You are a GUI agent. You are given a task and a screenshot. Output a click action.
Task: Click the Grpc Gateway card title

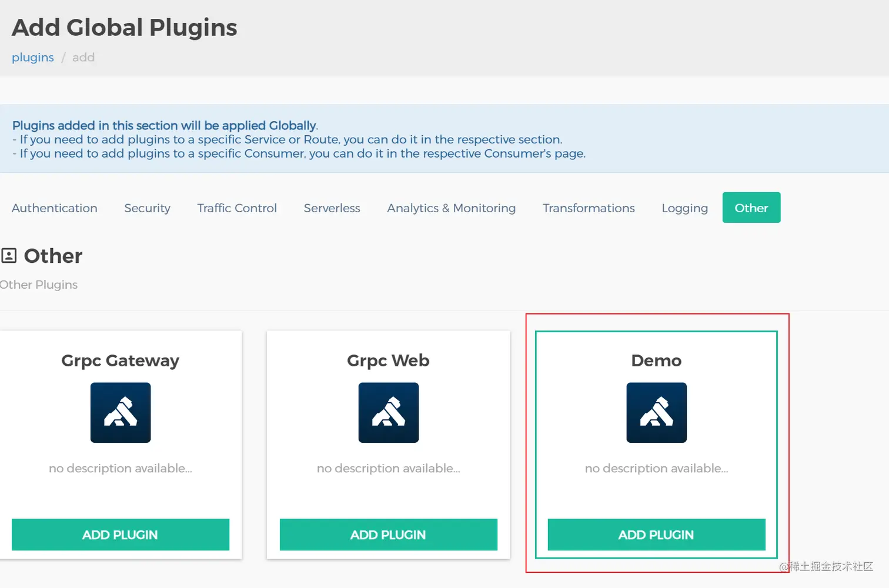121,360
